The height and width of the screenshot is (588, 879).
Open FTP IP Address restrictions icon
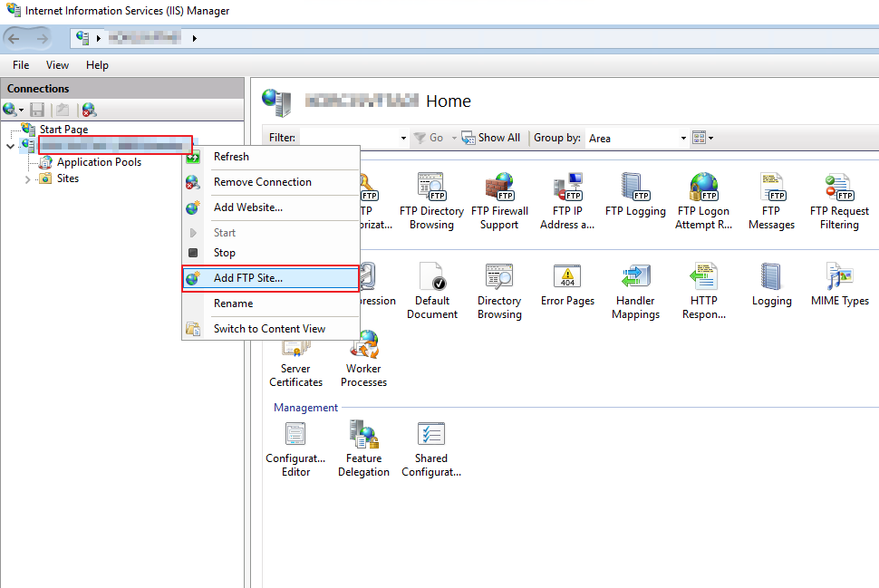click(x=567, y=200)
